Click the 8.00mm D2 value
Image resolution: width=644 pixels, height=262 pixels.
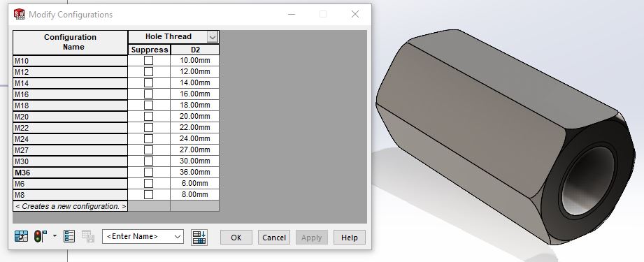coord(194,194)
